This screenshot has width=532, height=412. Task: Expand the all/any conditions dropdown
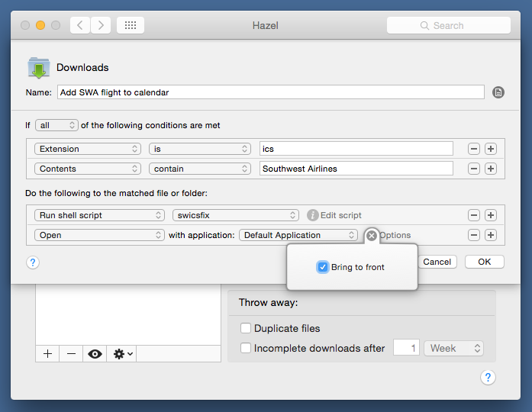pos(57,125)
